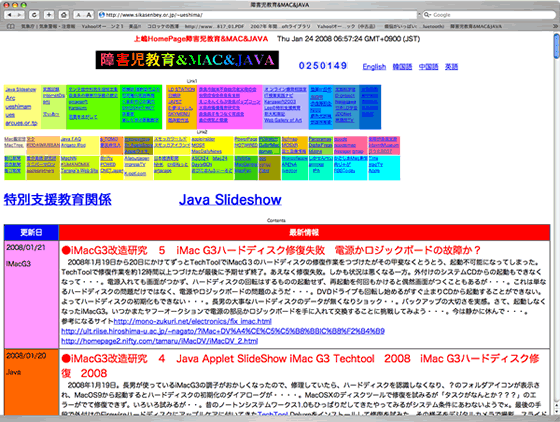Click the page date Thu Jan 24 2008 text
The height and width of the screenshot is (422, 560).
pyautogui.click(x=348, y=39)
